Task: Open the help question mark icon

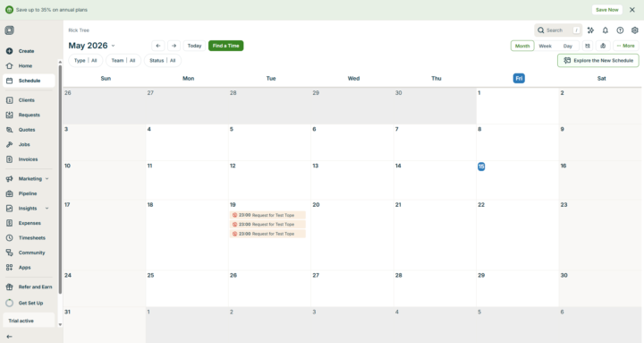Action: (620, 30)
